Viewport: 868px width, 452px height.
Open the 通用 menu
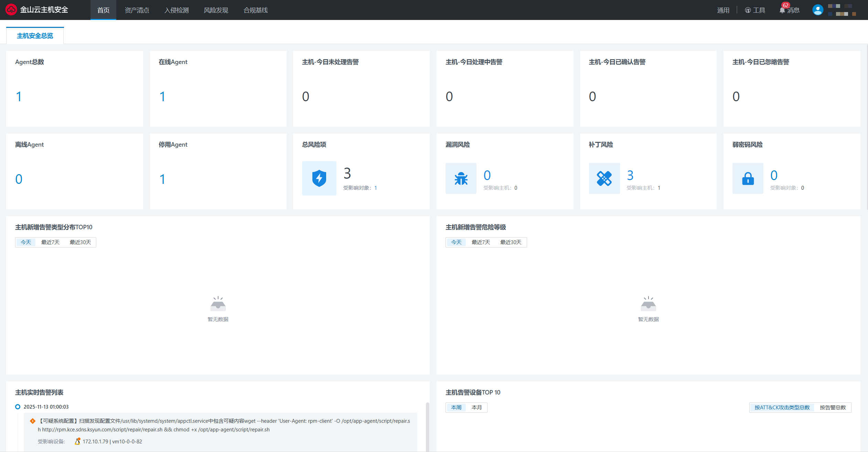pyautogui.click(x=723, y=10)
